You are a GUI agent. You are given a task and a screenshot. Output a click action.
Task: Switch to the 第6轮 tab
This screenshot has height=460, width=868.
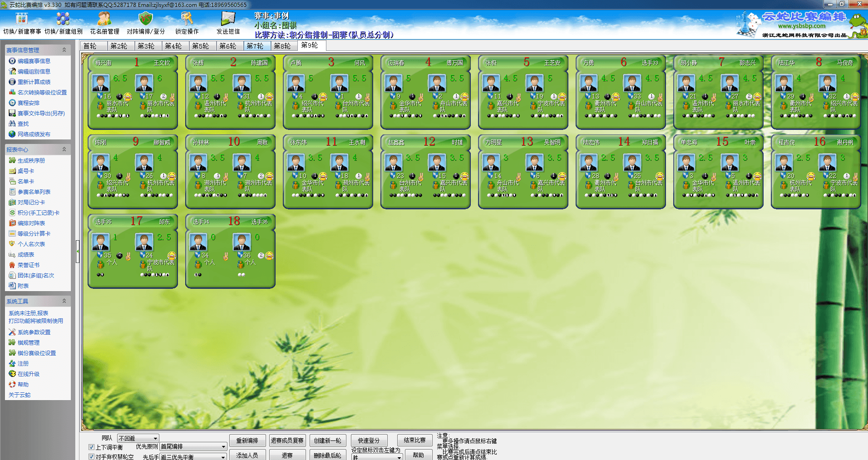(230, 46)
